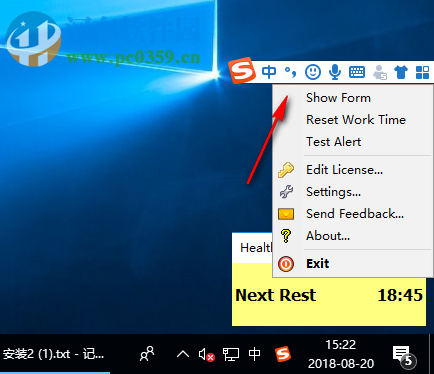Image resolution: width=434 pixels, height=374 pixels.
Task: Click the Next Rest label in yellow panel
Action: click(276, 295)
